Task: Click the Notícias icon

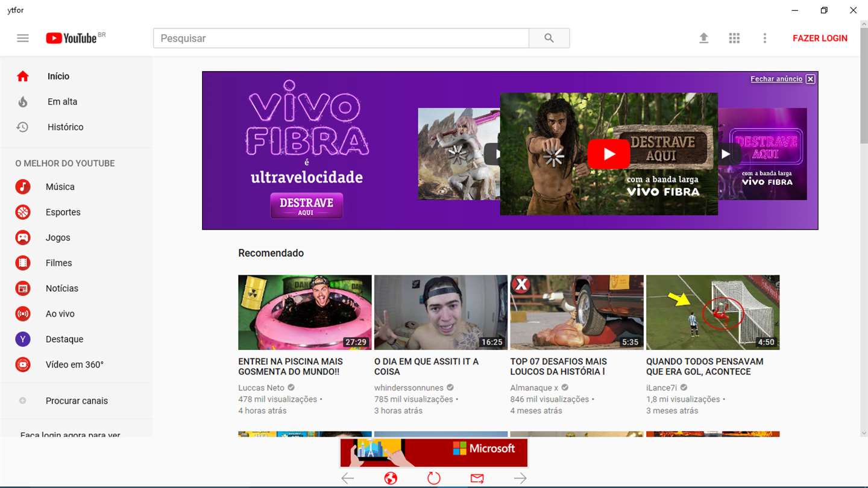Action: click(x=23, y=288)
